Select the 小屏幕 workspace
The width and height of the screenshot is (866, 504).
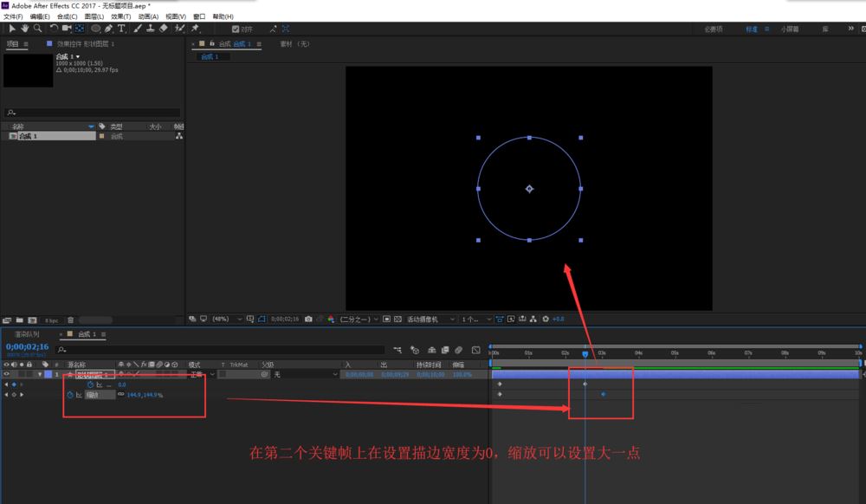pyautogui.click(x=789, y=29)
